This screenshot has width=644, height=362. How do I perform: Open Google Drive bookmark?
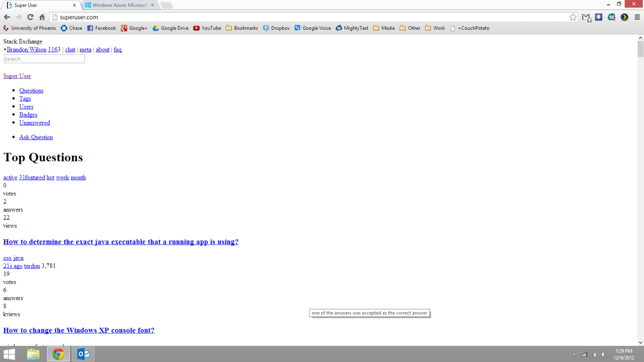pos(170,28)
